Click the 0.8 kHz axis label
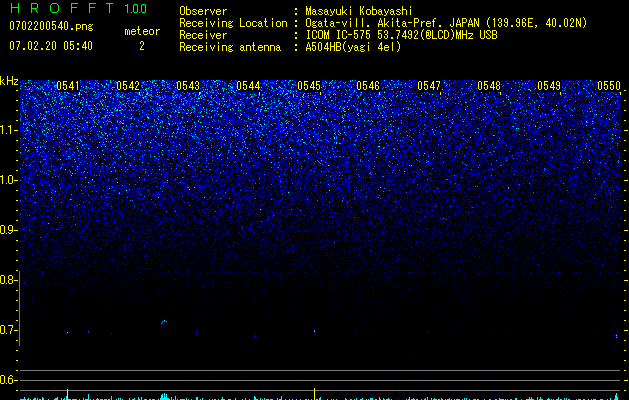 8,280
